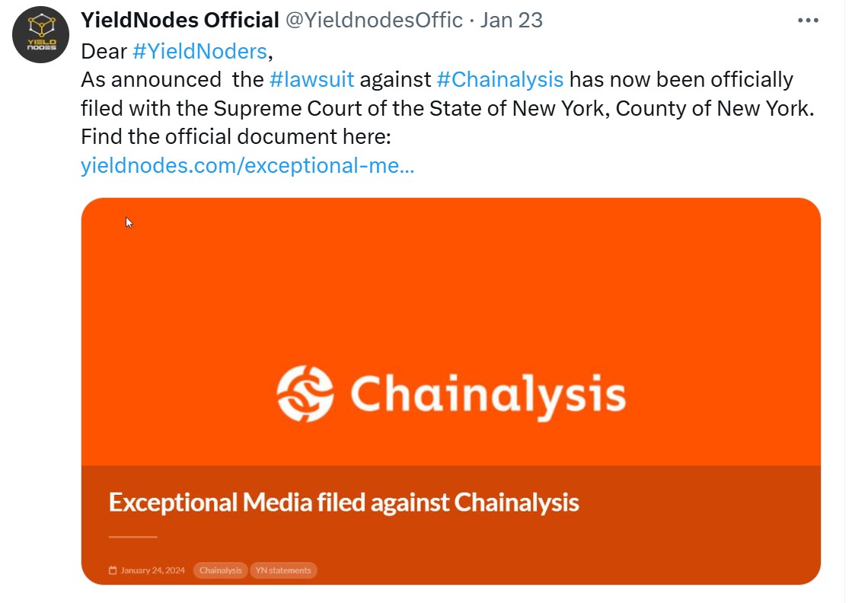Click the circular Chainalysis logo symbol

click(305, 394)
